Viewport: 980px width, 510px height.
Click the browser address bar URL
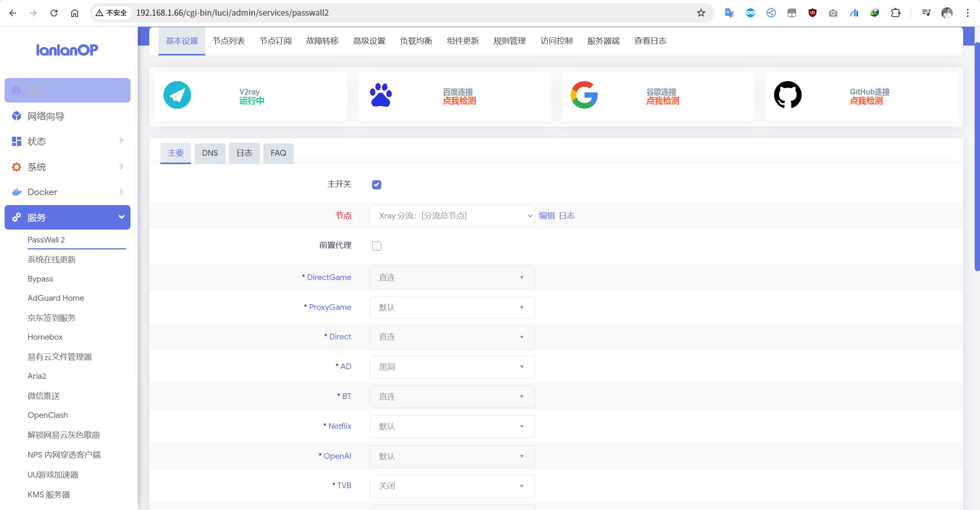click(x=232, y=13)
